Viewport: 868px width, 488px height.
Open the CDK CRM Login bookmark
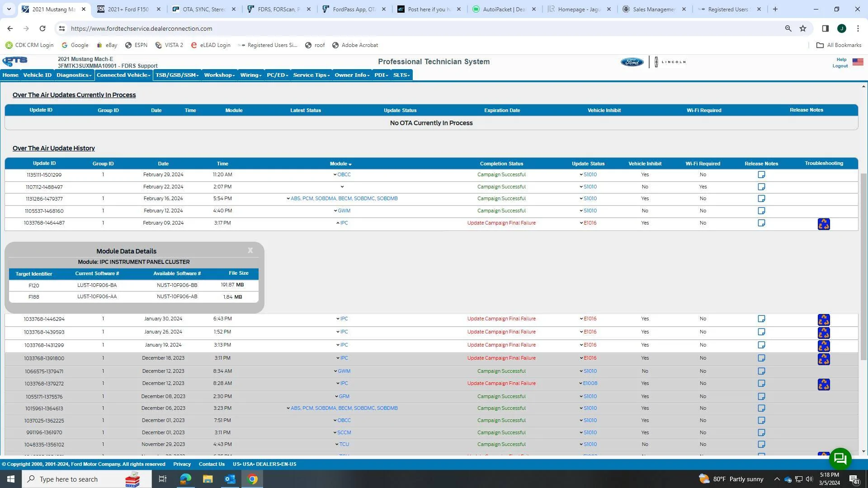point(29,45)
